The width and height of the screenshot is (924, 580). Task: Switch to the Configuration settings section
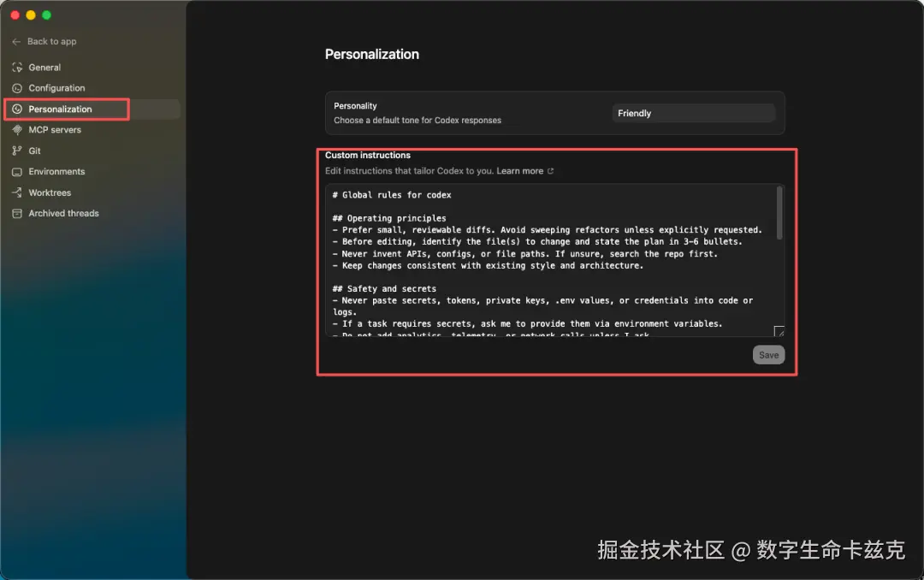[59, 87]
